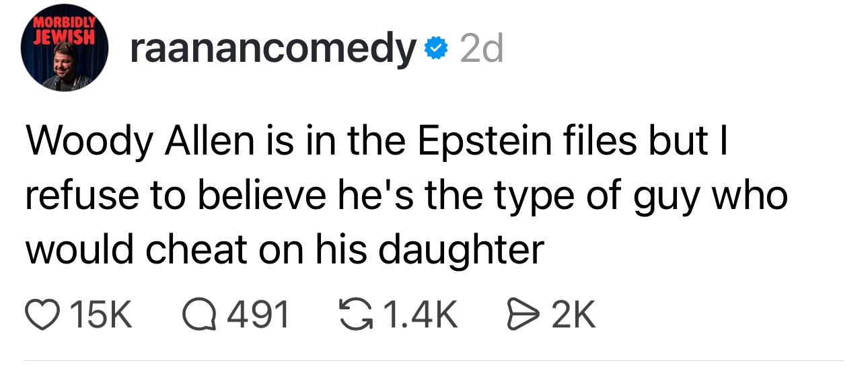View the 491 replies count
868x369 pixels.
point(259,315)
